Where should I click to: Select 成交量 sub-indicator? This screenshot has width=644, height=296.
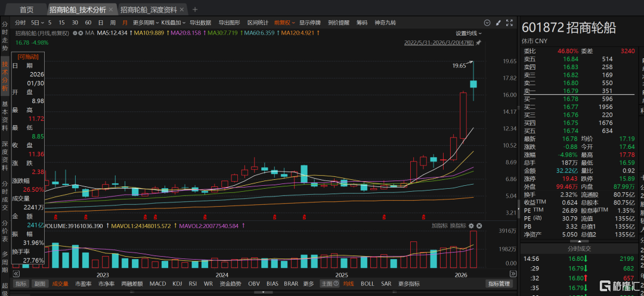coord(60,283)
